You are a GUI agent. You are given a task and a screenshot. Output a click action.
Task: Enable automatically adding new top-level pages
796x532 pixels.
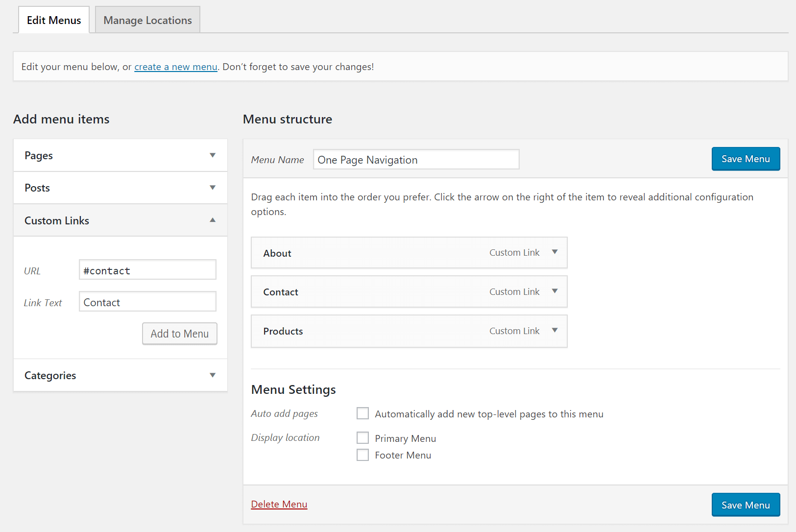[x=362, y=413]
